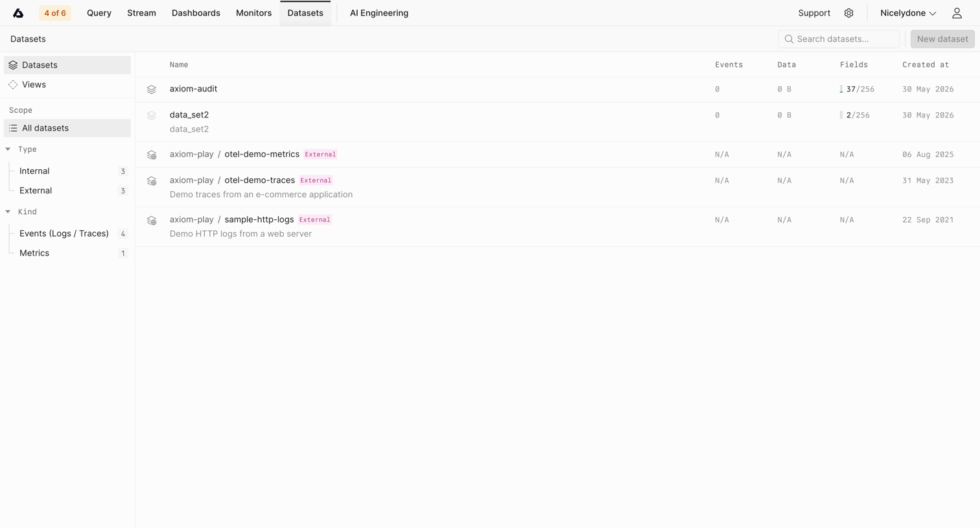Click the New dataset button
The width and height of the screenshot is (980, 528).
click(942, 39)
